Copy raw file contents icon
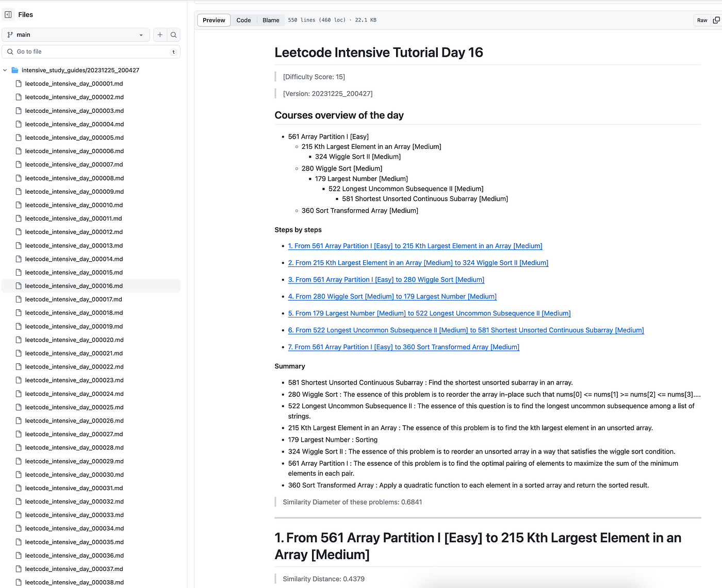This screenshot has height=588, width=722. 716,20
